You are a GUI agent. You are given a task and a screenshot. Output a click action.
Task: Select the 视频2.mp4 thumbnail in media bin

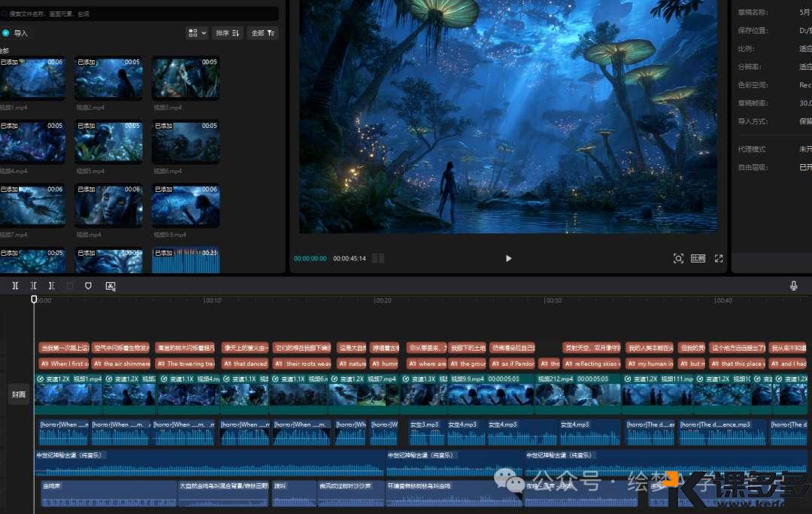coord(108,78)
